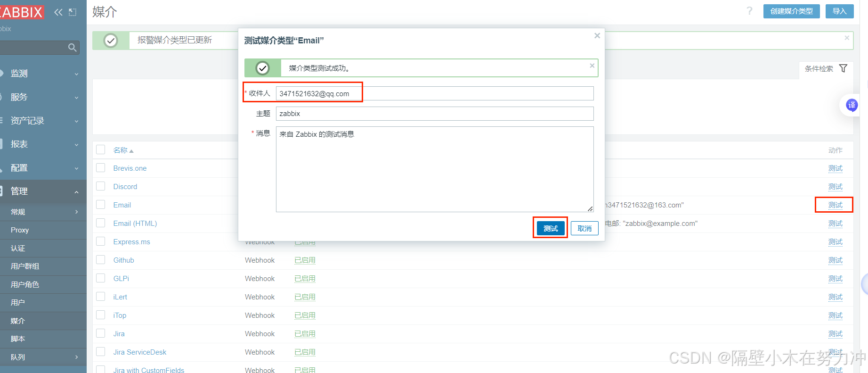Click 测试 link in the Github row

pyautogui.click(x=836, y=260)
